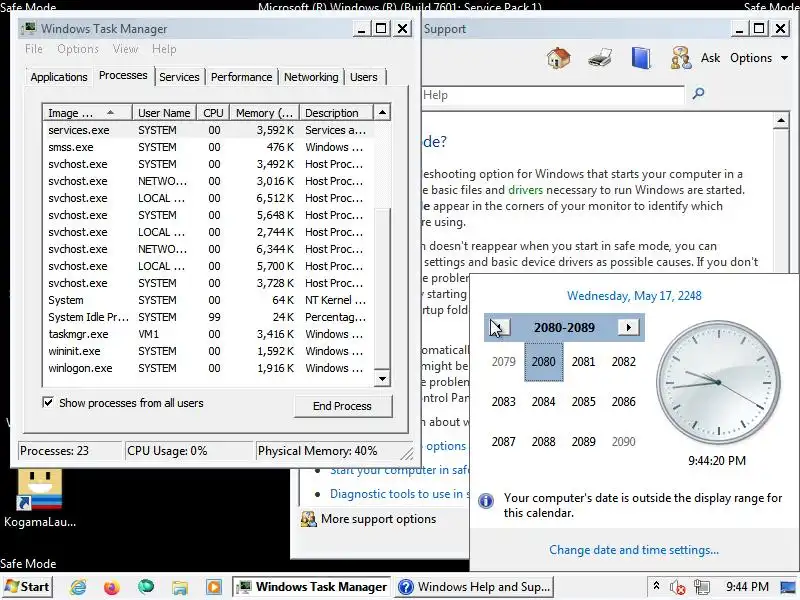Select the winlogon.exe process row
This screenshot has width=800, height=600.
[x=208, y=368]
